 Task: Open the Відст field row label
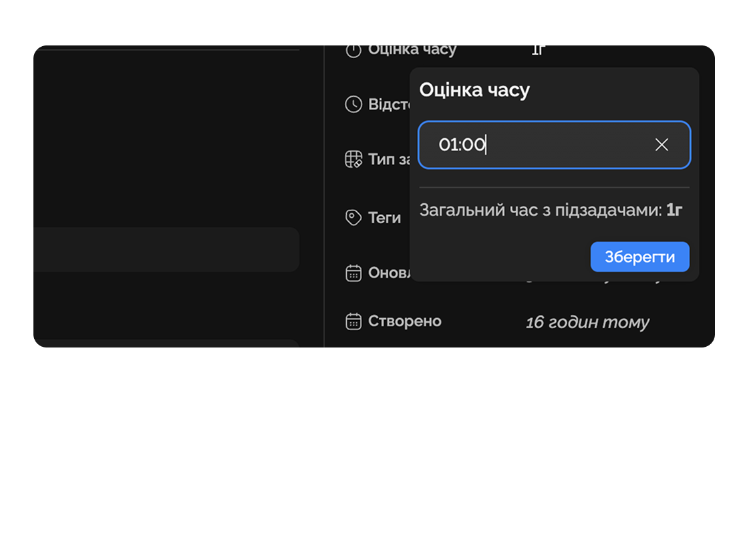pos(389,104)
